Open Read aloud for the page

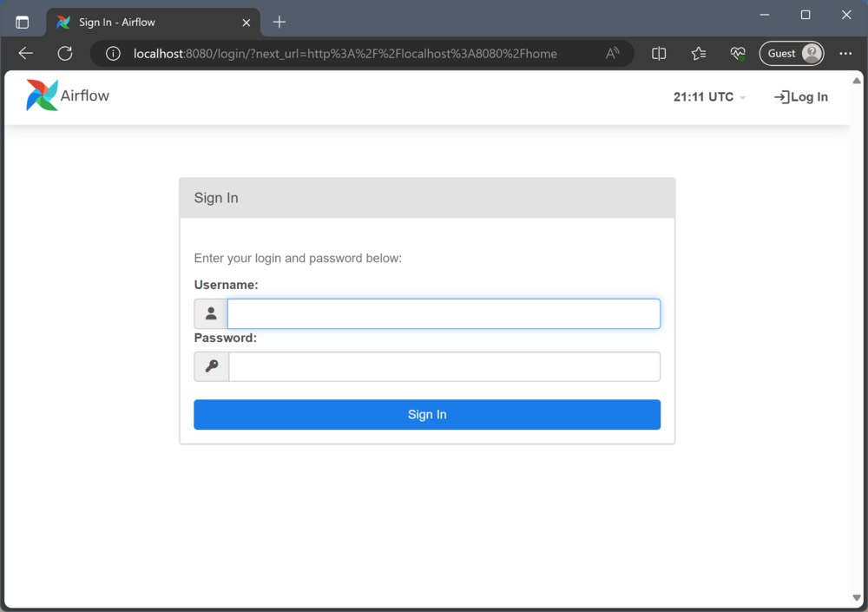(x=613, y=53)
